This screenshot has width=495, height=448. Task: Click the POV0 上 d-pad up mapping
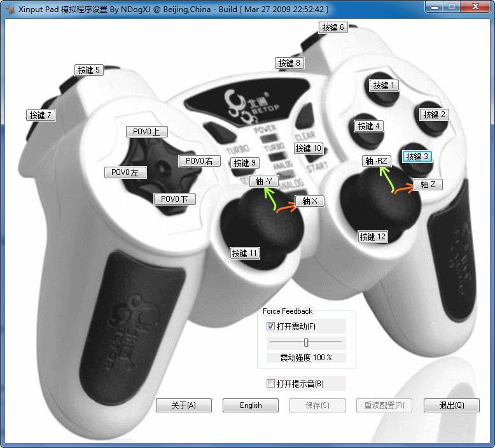pos(147,132)
